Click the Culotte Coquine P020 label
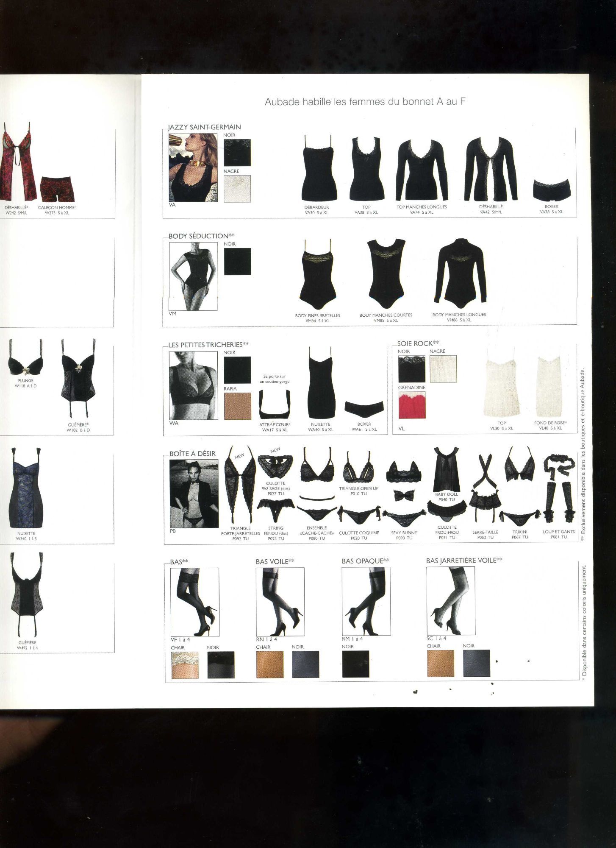The width and height of the screenshot is (616, 848). pos(359,536)
